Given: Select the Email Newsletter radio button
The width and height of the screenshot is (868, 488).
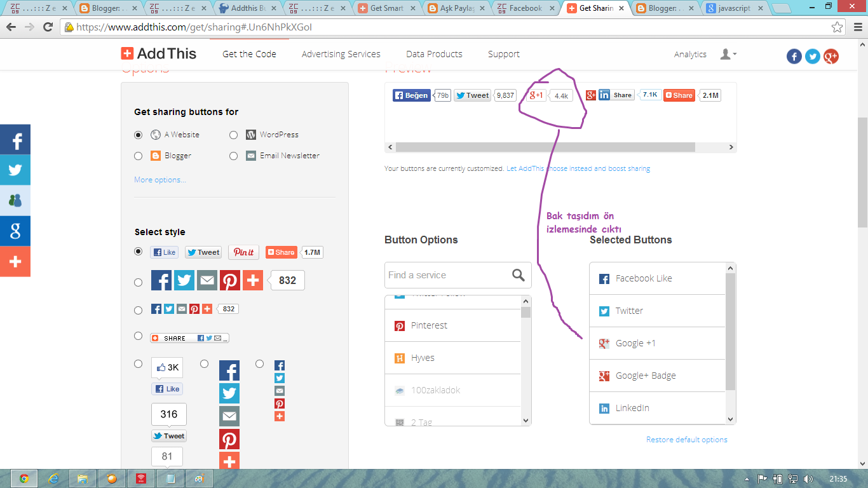Looking at the screenshot, I should (233, 156).
